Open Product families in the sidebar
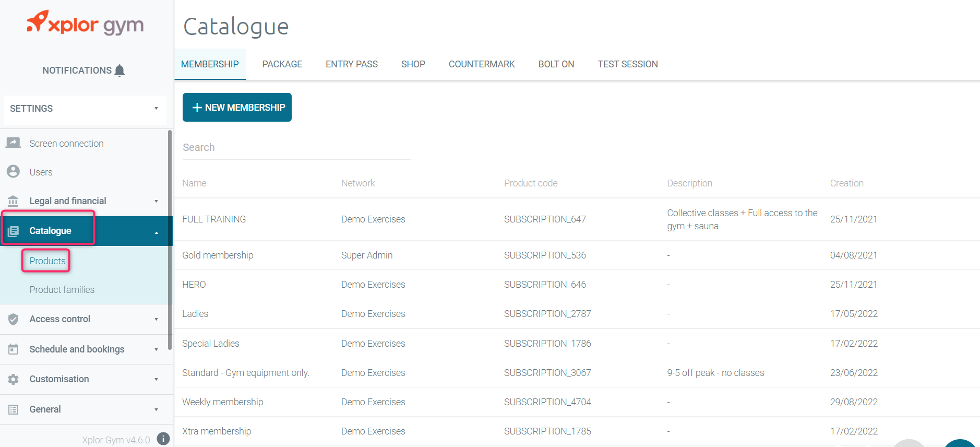Screen dimensions: 980x447 [x=62, y=290]
